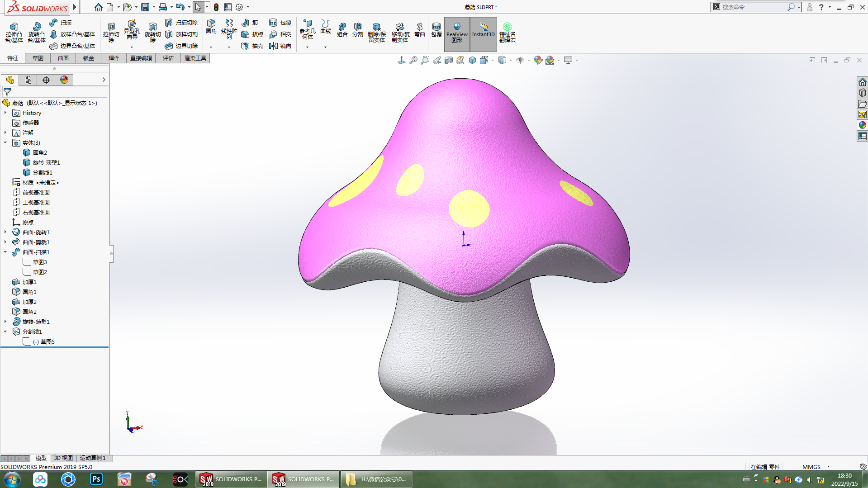
Task: Expand the 曲面-剪裁1 feature
Action: (5, 242)
